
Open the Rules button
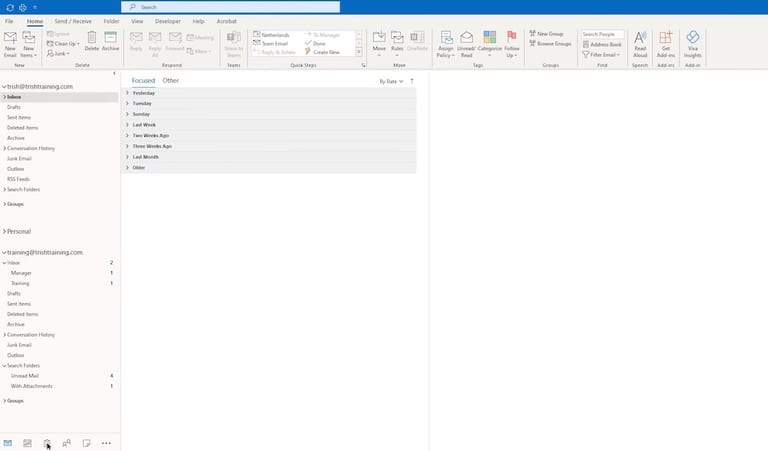click(397, 43)
